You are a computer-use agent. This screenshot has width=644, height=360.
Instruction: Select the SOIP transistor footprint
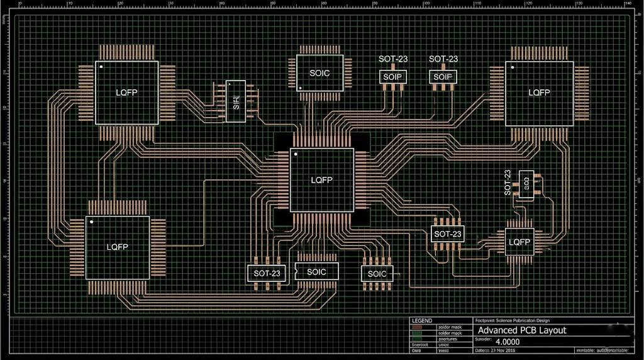393,77
